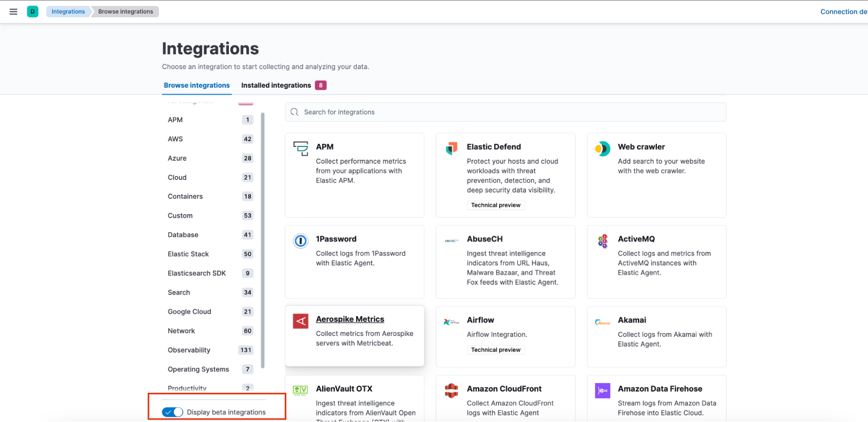Click the AbuseCH logo icon
This screenshot has width=868, height=422.
452,240
